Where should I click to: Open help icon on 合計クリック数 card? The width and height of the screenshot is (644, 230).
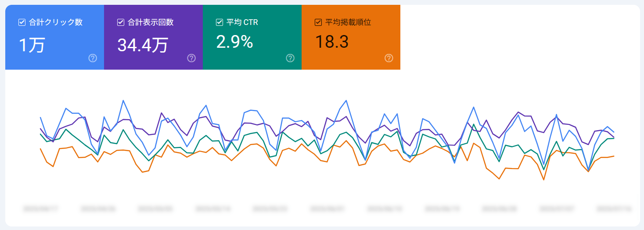(x=93, y=58)
